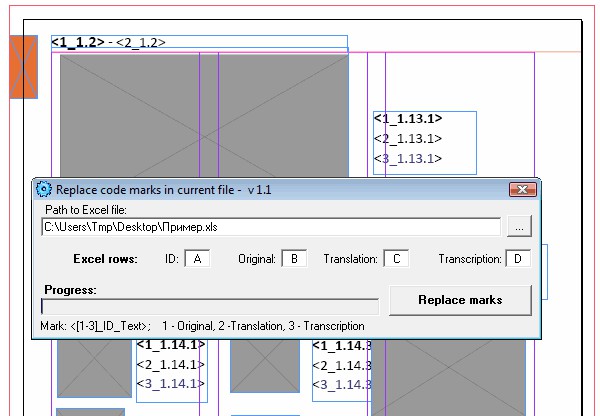This screenshot has width=600, height=416.
Task: Click the <3_1.14.1> text mark
Action: [x=171, y=383]
